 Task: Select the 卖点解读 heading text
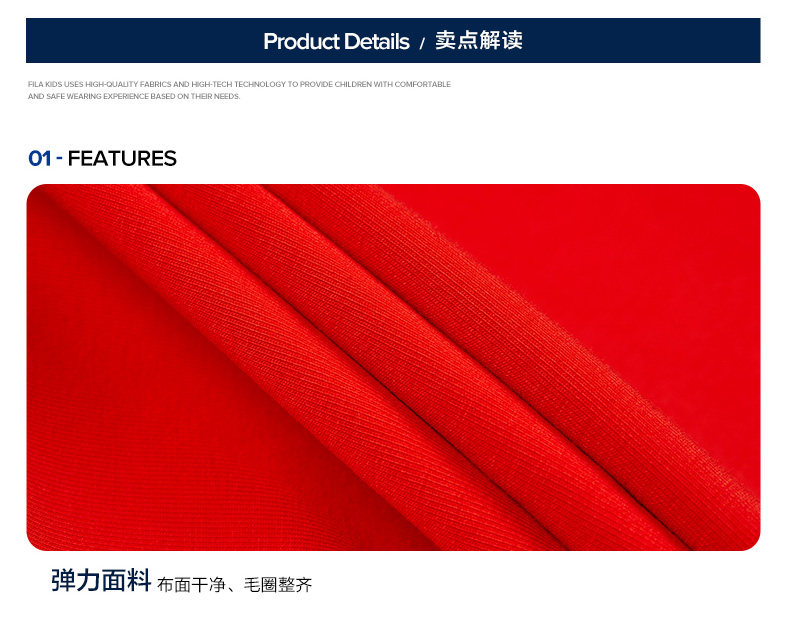click(479, 40)
